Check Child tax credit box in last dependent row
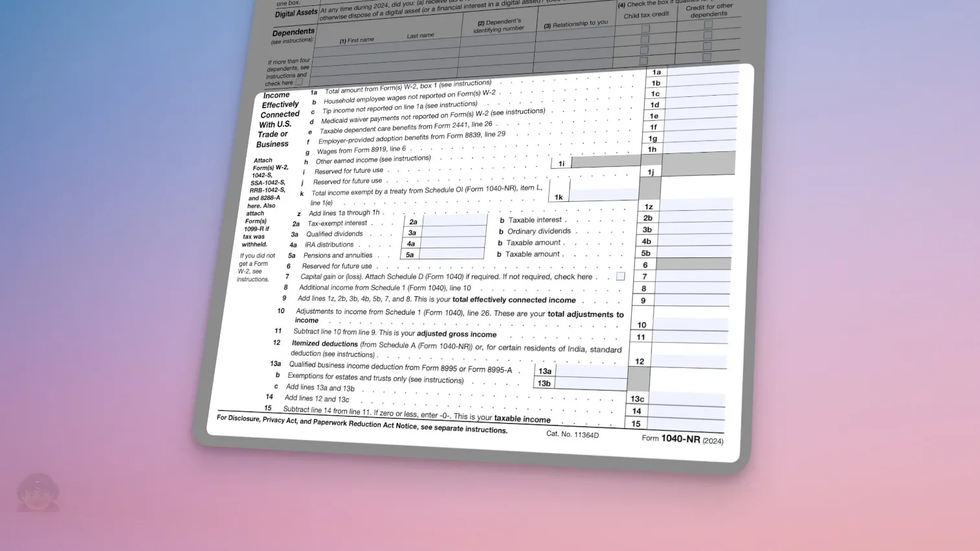 (x=643, y=61)
